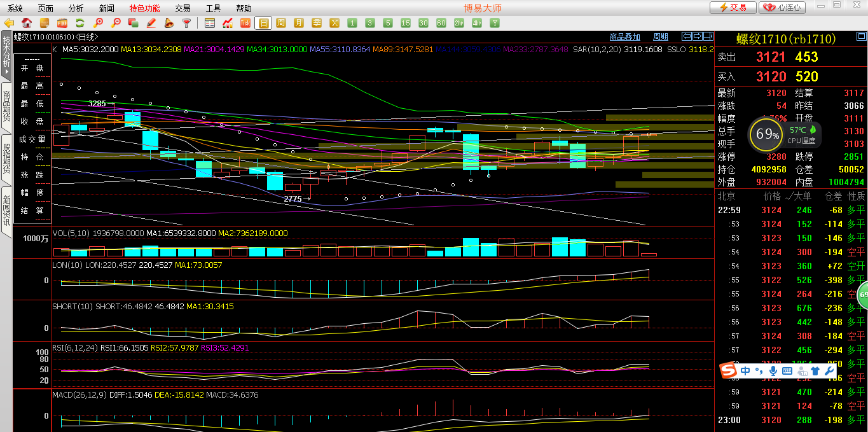This screenshot has width=868, height=432.
Task: Switch to the 4-hour chart
Action: 477,23
